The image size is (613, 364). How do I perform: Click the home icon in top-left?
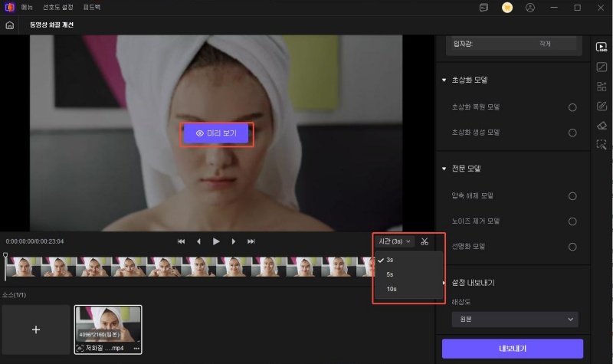(9, 25)
